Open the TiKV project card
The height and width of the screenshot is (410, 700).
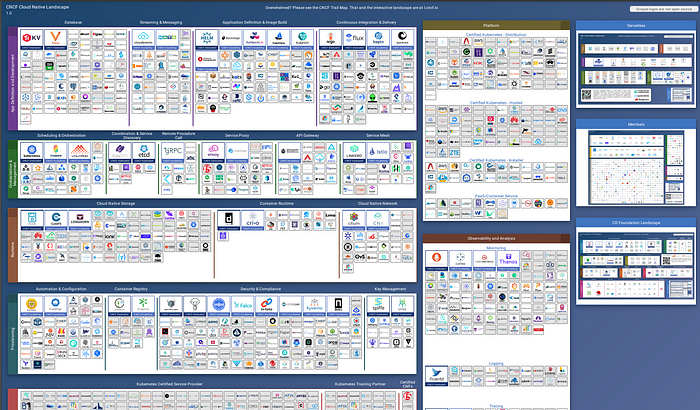[x=32, y=39]
